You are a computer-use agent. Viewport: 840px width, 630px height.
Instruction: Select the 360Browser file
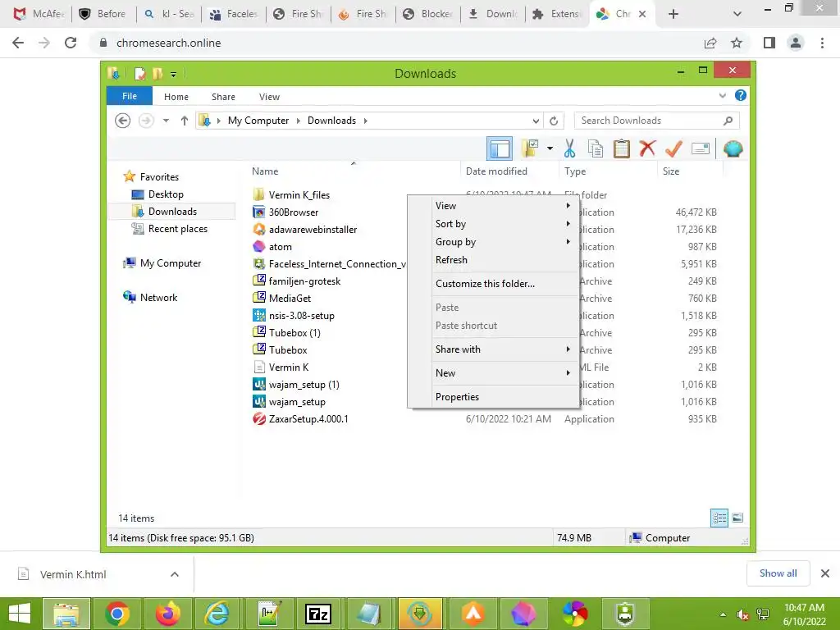(x=293, y=212)
